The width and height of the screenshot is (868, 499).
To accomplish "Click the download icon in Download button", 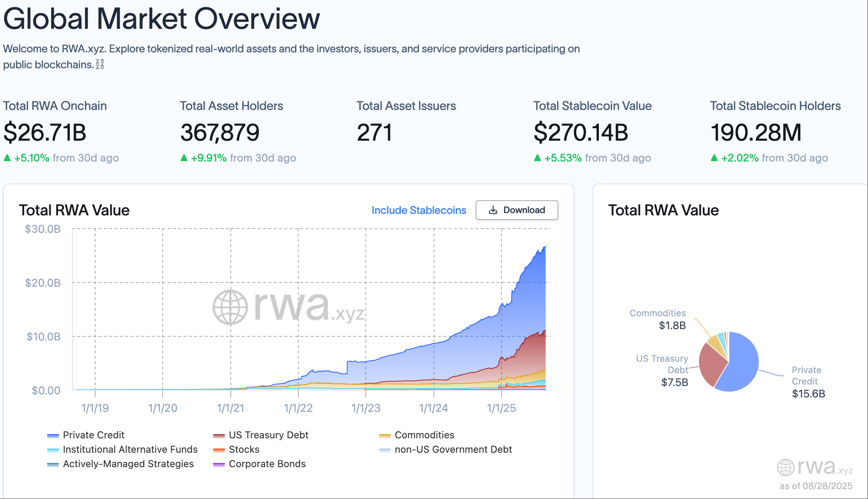I will [493, 210].
